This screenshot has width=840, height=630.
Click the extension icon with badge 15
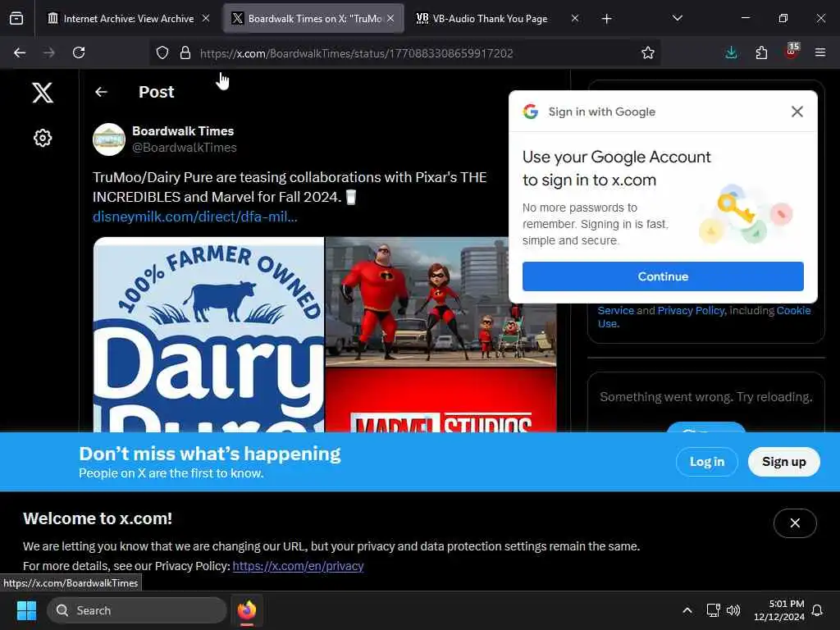(792, 52)
